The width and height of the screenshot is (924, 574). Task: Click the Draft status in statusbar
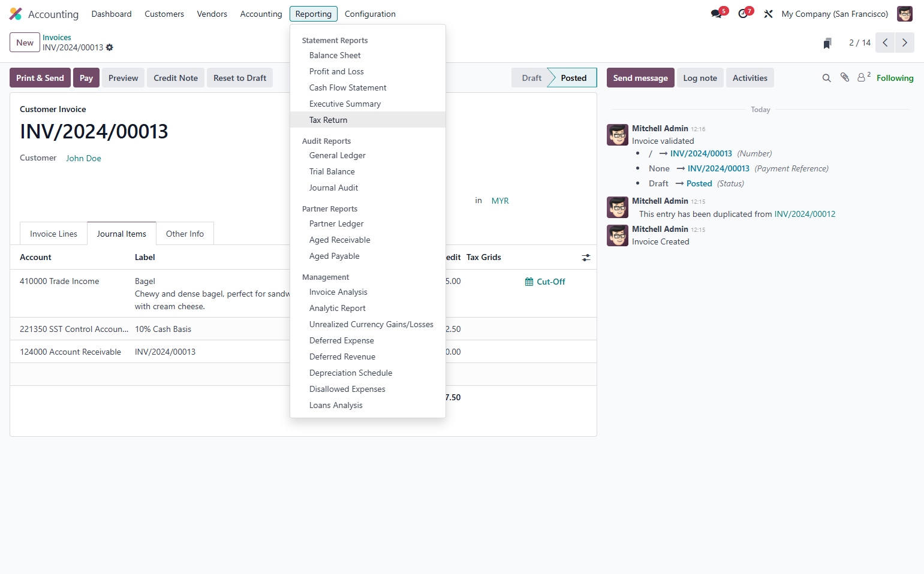pos(531,78)
